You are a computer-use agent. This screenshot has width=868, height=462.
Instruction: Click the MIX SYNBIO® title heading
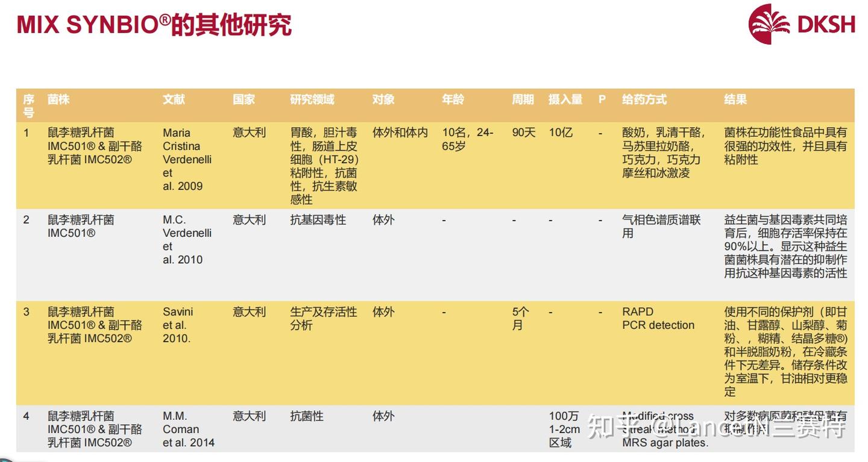(154, 25)
